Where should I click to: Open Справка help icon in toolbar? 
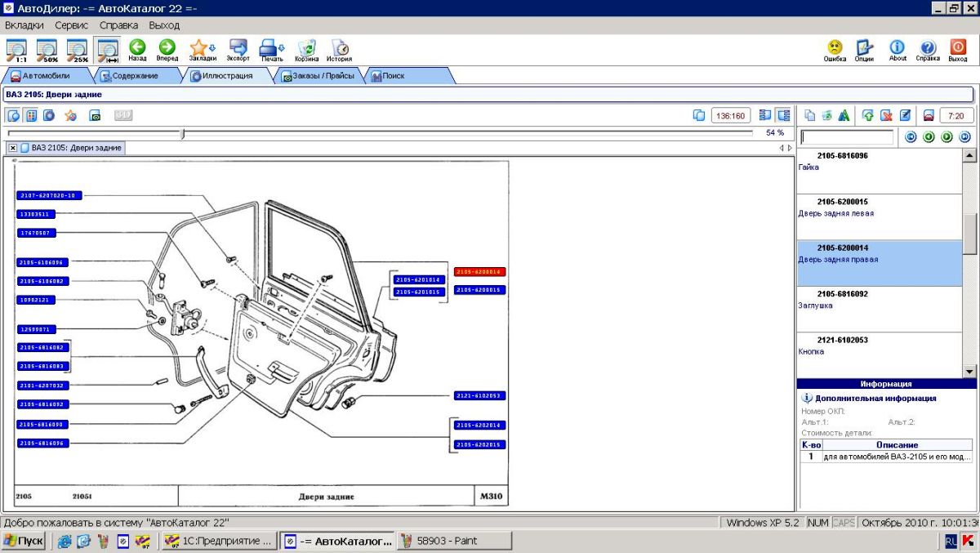pos(928,50)
